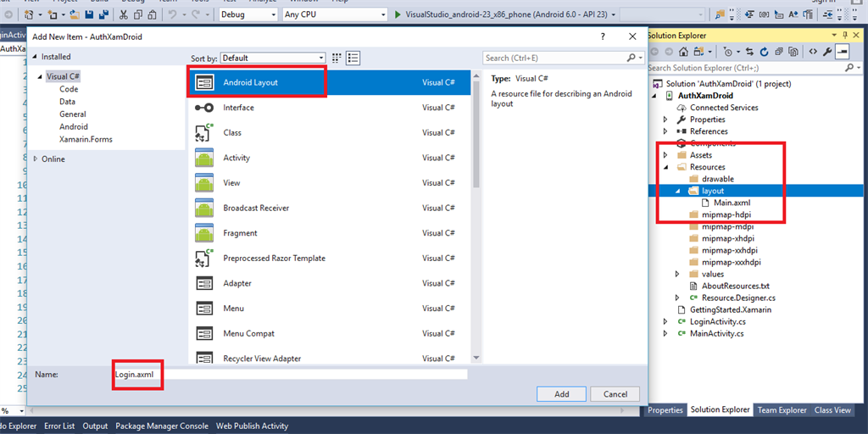The image size is (868, 434).
Task: Expand the values folder in Solution Explorer
Action: [677, 274]
